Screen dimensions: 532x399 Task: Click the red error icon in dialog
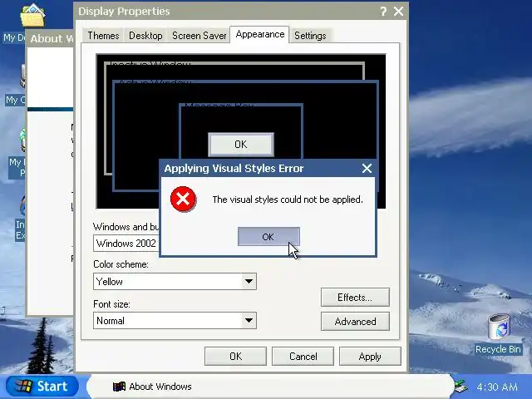pyautogui.click(x=183, y=199)
